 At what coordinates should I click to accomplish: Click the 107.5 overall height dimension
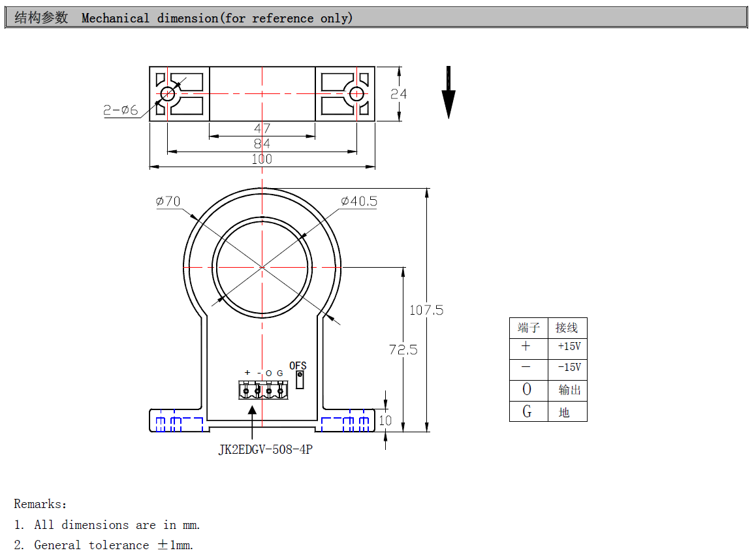[x=426, y=310]
